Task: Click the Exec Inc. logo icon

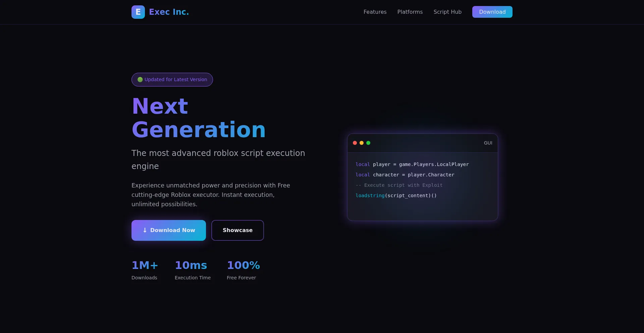Action: pos(138,12)
